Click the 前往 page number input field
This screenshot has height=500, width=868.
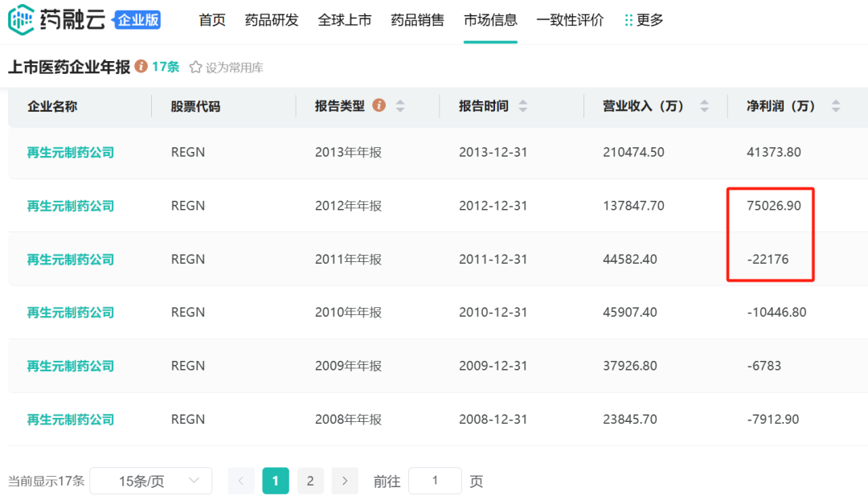435,481
